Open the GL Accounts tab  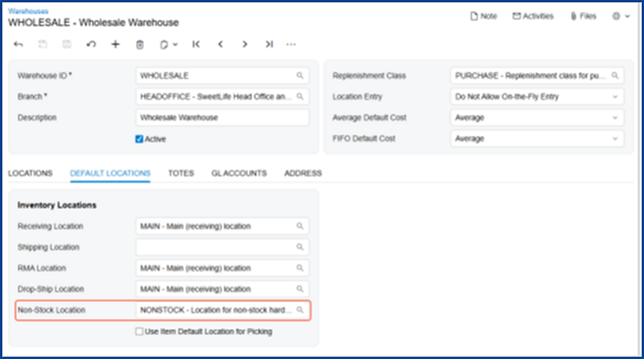(x=239, y=173)
